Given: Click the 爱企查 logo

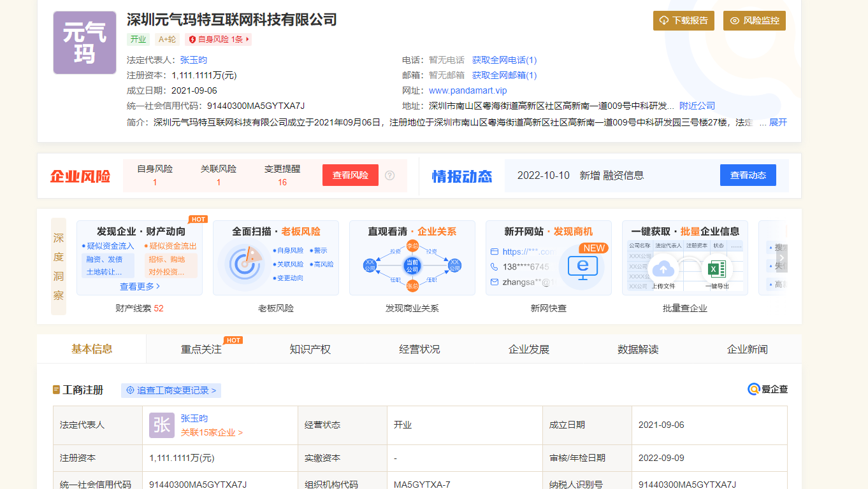Looking at the screenshot, I should [767, 389].
